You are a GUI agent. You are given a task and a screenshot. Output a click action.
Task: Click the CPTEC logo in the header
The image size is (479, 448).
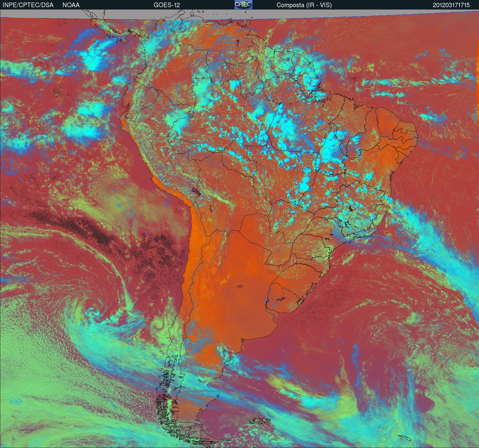click(243, 5)
